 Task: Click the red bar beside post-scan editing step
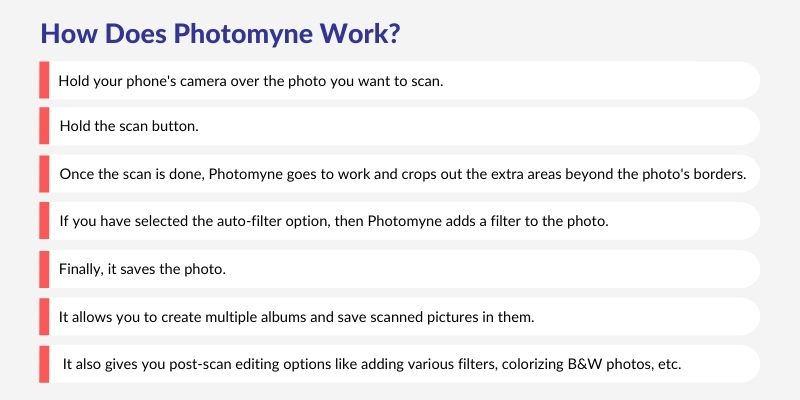click(44, 363)
